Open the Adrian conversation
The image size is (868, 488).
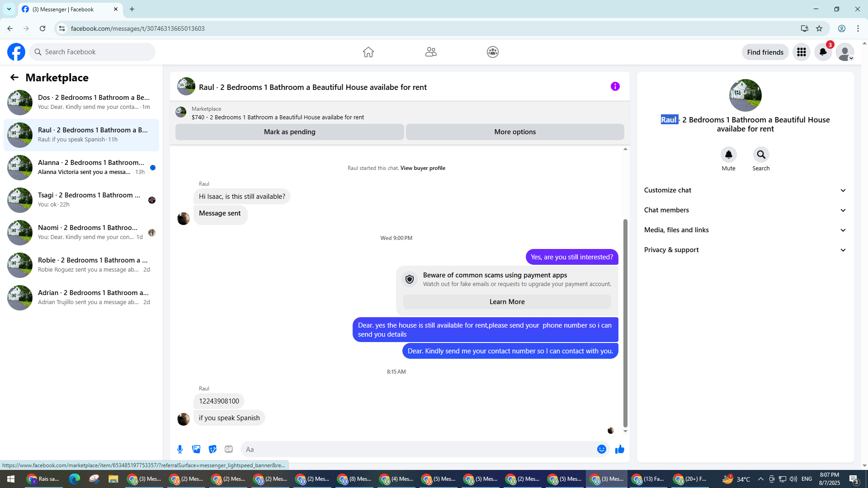click(81, 298)
